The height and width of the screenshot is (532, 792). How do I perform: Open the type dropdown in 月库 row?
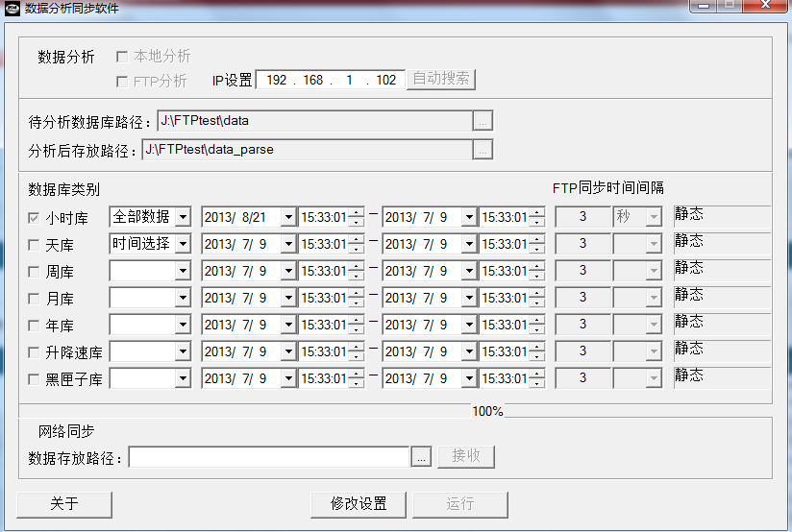pyautogui.click(x=183, y=298)
